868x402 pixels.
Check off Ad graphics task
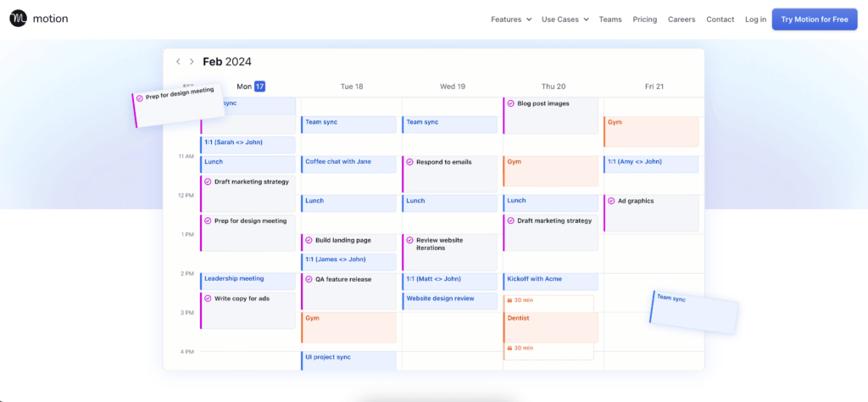click(x=611, y=201)
